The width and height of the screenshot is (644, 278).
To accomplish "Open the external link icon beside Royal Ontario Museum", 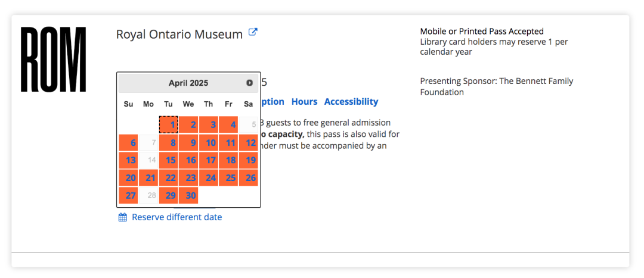I will click(x=253, y=32).
